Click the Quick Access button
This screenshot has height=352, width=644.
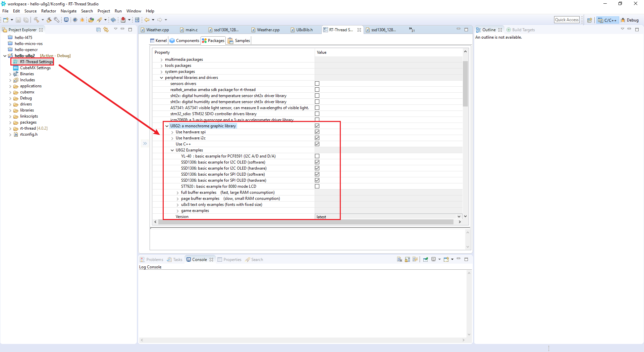click(567, 19)
